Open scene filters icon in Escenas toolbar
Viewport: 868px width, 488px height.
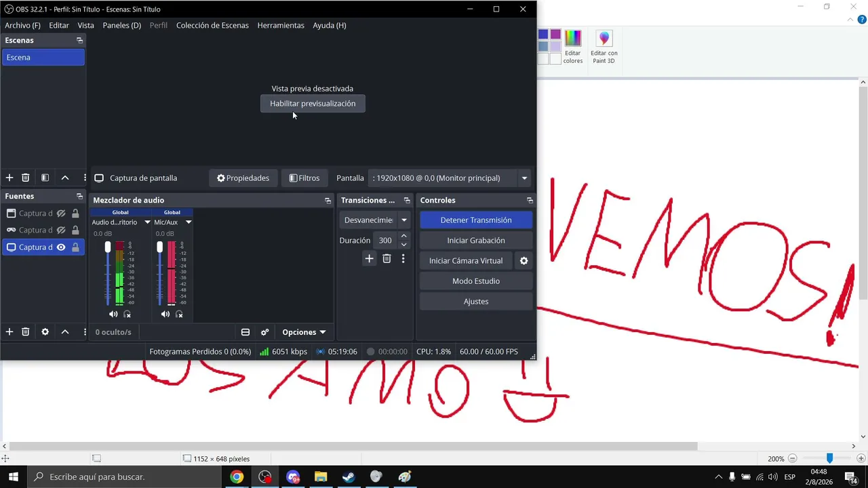point(45,178)
